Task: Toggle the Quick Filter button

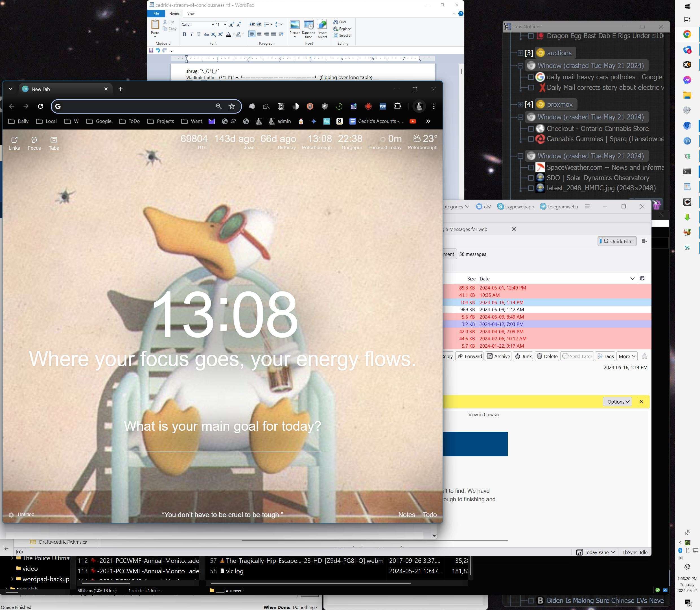Action: pyautogui.click(x=617, y=241)
